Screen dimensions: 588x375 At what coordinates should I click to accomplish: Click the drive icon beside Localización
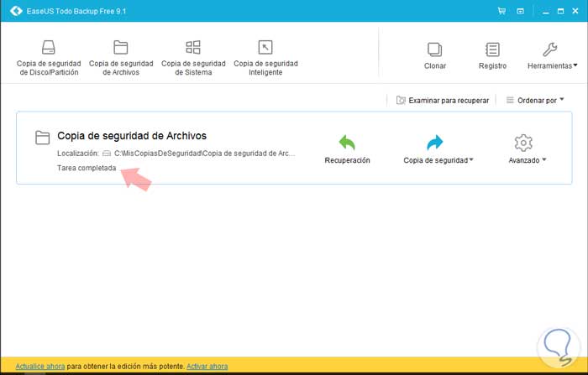[x=107, y=154]
